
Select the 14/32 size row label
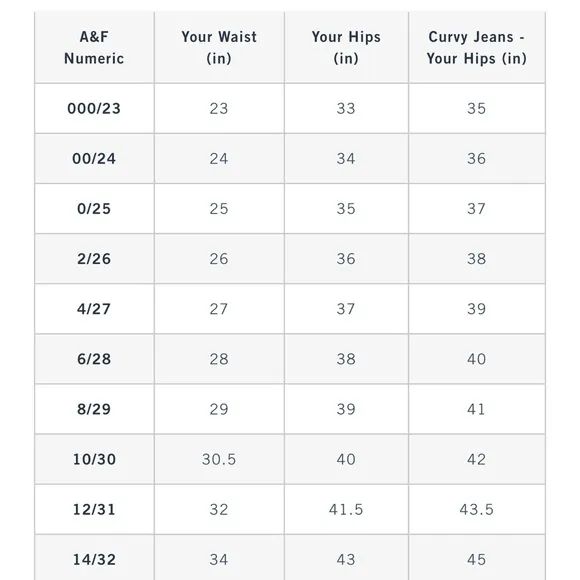click(94, 558)
